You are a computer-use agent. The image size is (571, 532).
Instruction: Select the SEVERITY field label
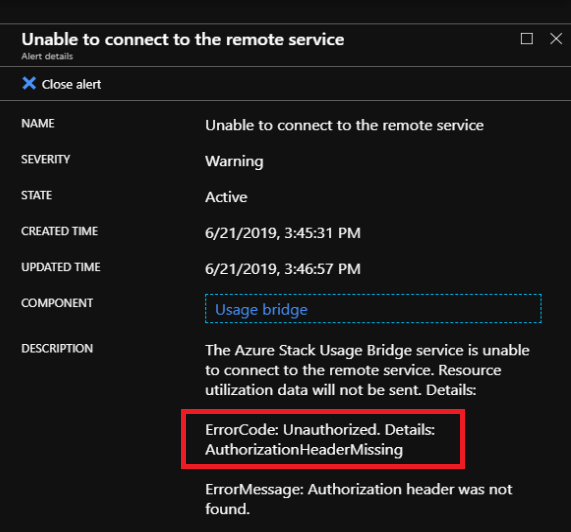coord(46,159)
